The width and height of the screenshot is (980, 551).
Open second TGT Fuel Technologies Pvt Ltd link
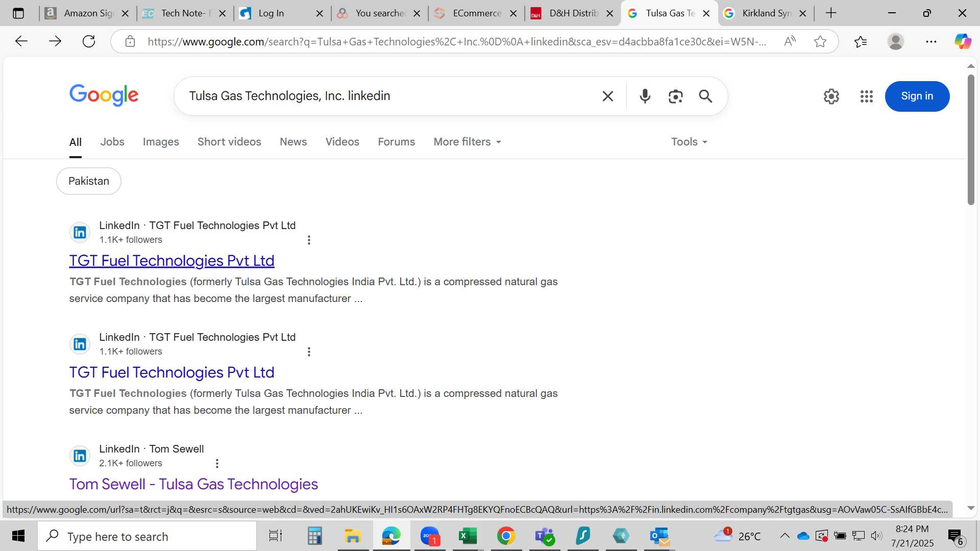pyautogui.click(x=171, y=372)
